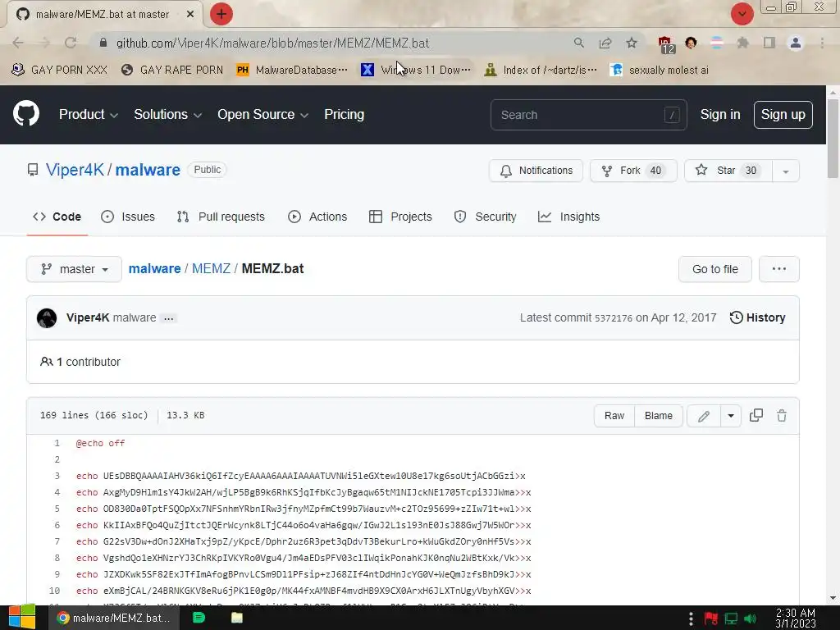
Task: Open the Pull requests tab
Action: [221, 217]
